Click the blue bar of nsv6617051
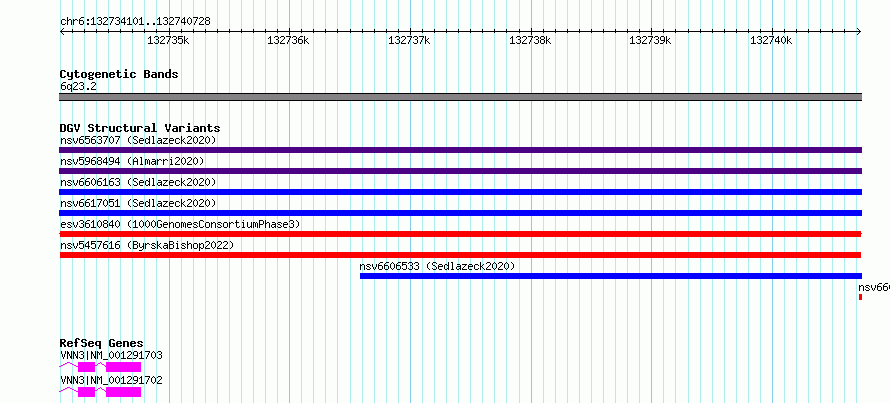 click(461, 213)
